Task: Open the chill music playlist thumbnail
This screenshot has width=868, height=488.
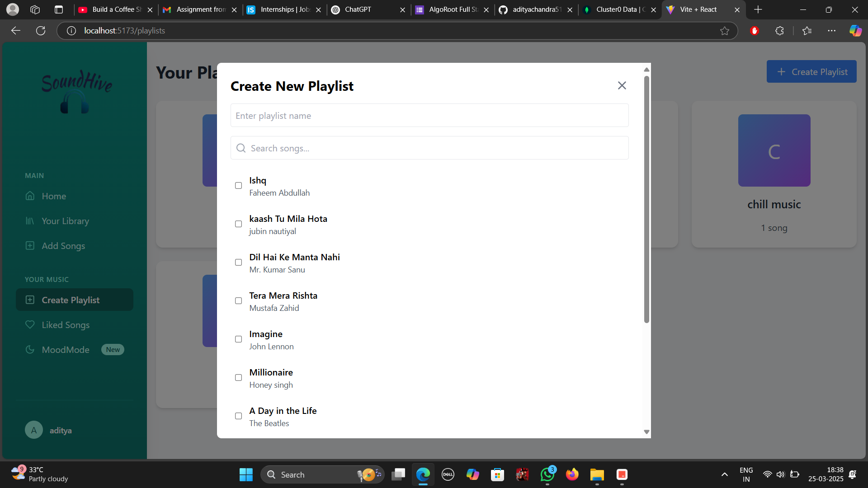Action: pyautogui.click(x=774, y=150)
